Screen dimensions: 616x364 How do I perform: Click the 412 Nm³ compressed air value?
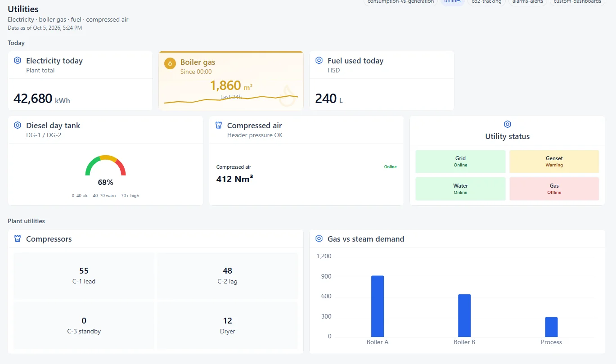234,179
